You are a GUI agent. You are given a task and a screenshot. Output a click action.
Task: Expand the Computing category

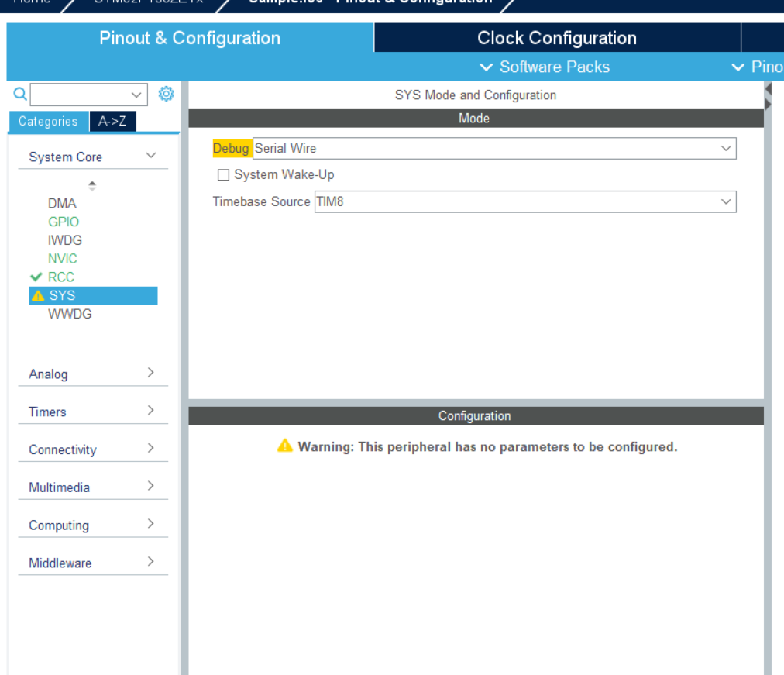[93, 525]
